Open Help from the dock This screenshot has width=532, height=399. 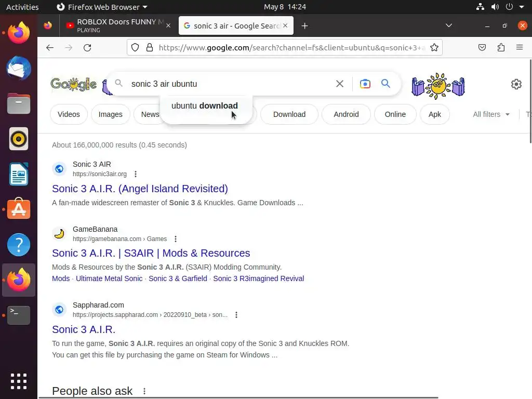pos(19,245)
